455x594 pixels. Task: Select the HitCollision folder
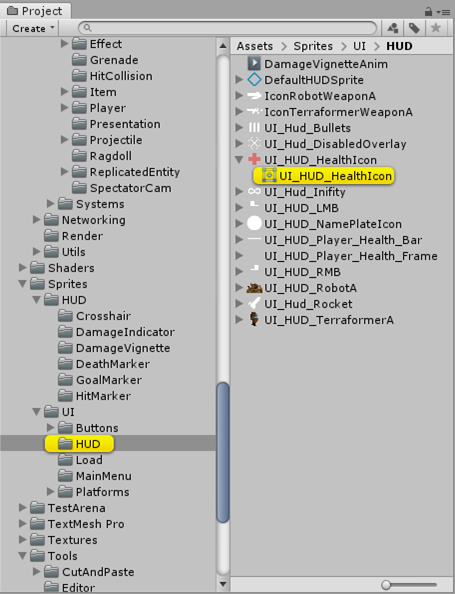pos(112,76)
